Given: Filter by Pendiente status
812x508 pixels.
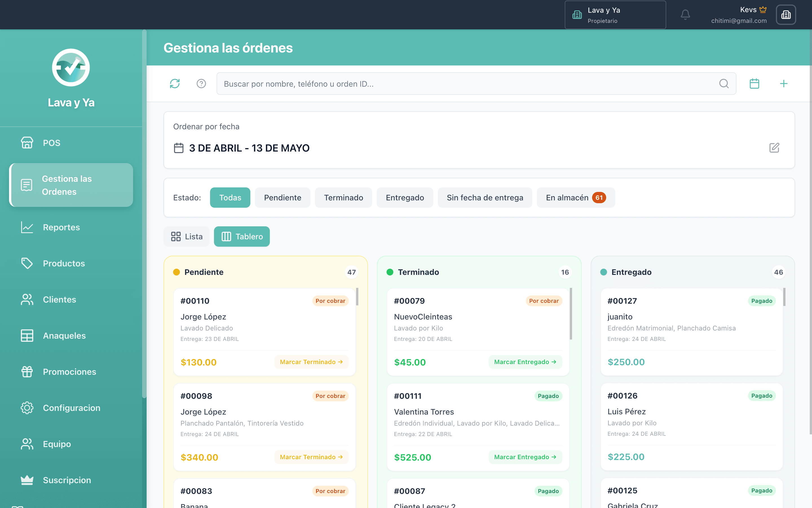Looking at the screenshot, I should (x=283, y=198).
